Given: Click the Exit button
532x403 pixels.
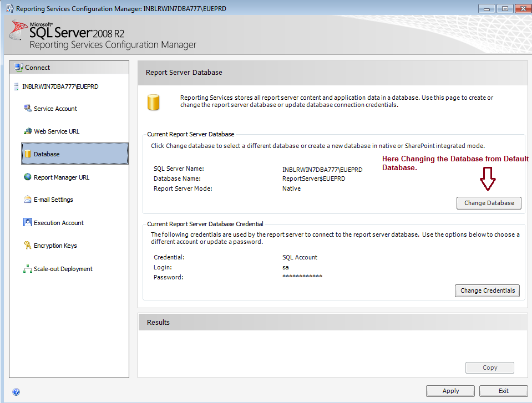Looking at the screenshot, I should point(504,391).
